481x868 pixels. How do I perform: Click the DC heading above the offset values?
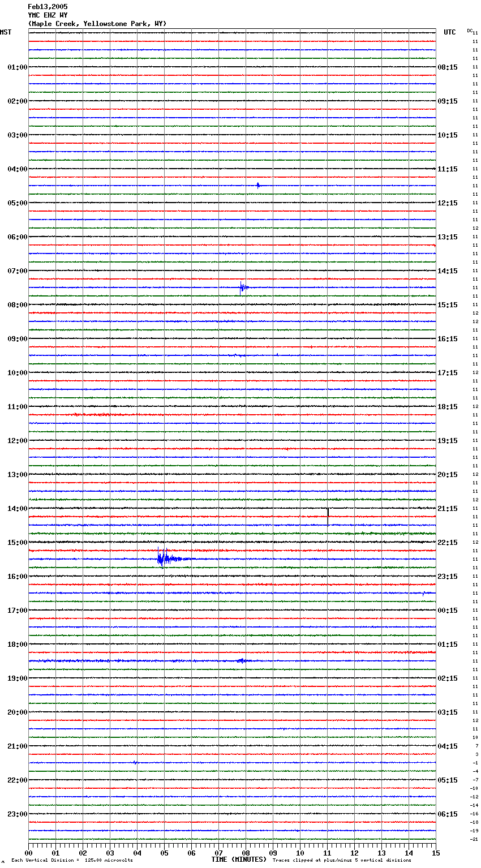[470, 31]
